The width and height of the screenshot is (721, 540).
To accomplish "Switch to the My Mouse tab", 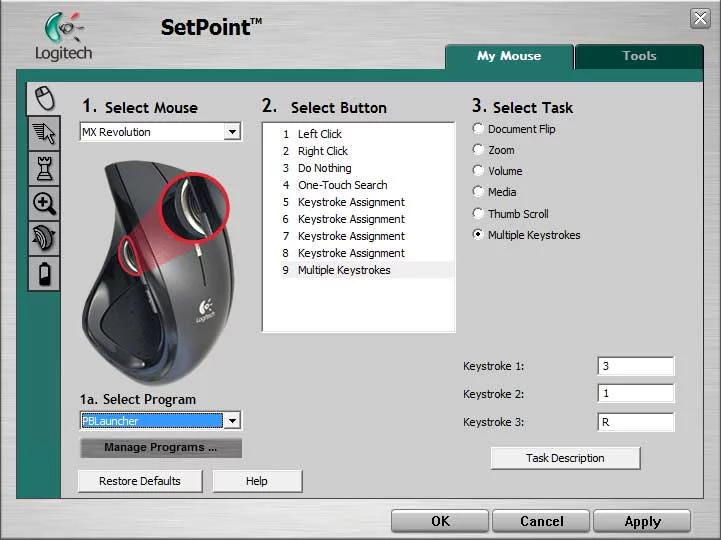I will pos(509,56).
